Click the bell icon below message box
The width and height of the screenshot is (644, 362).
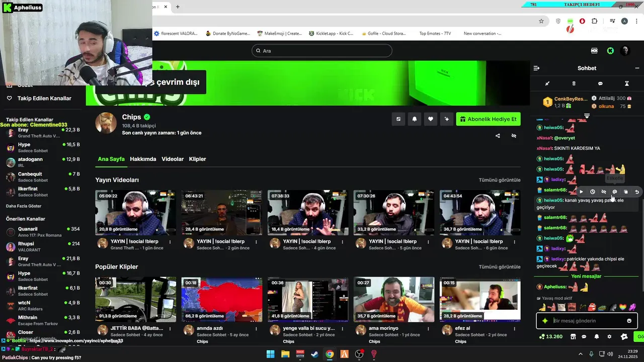(x=597, y=336)
